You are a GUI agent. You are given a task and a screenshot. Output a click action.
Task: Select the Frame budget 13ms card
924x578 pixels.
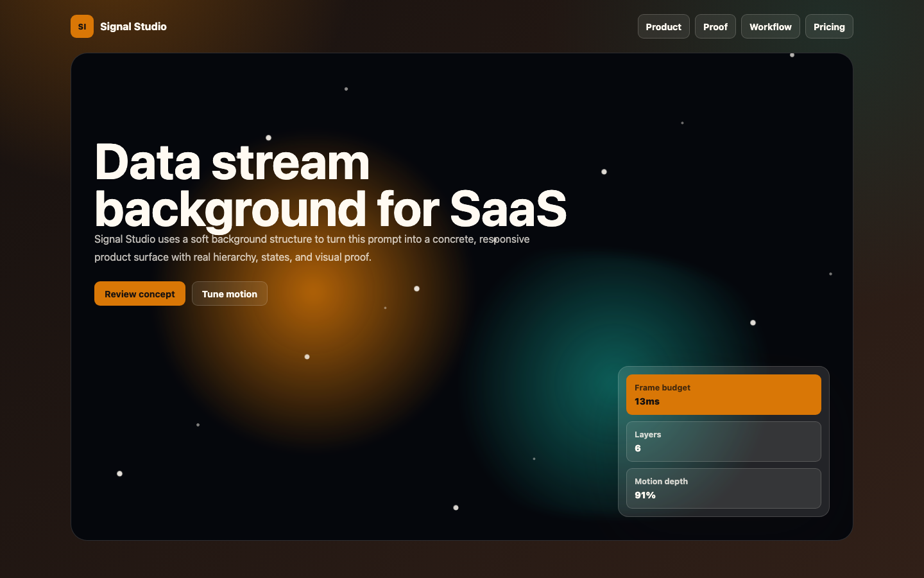(x=724, y=394)
